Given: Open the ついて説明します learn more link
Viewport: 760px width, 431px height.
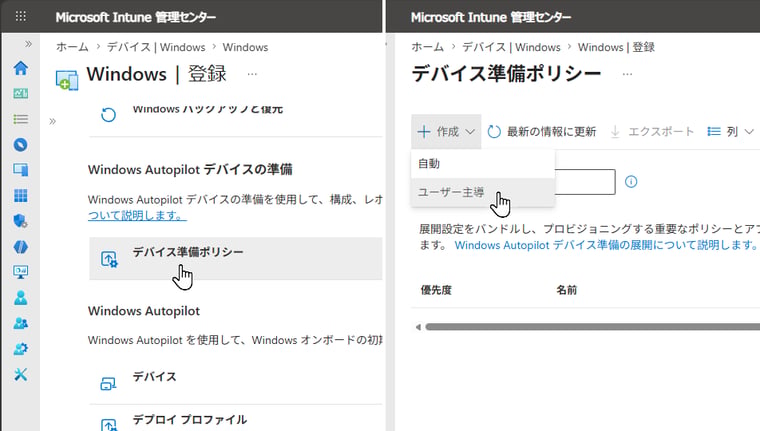Looking at the screenshot, I should (x=137, y=215).
